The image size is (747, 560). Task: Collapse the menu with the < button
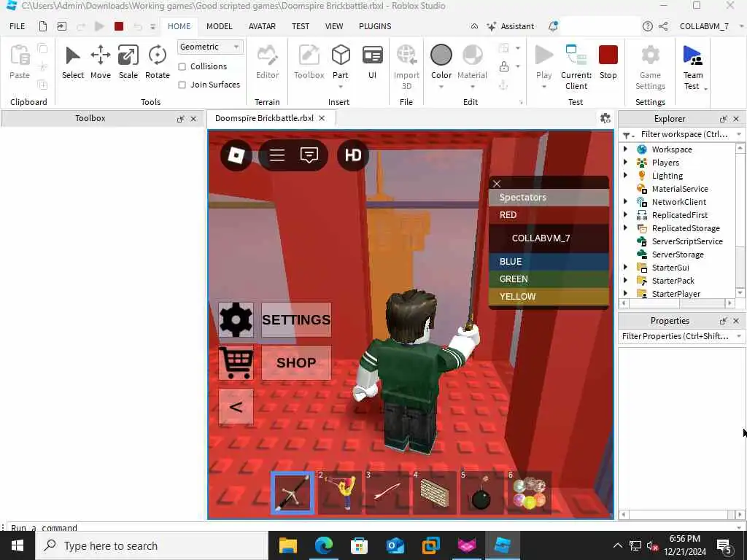(236, 407)
